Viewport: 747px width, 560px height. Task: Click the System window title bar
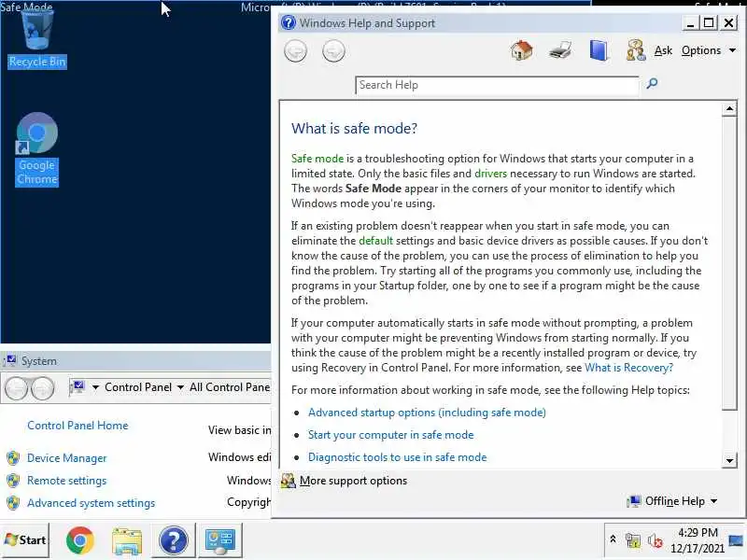click(x=135, y=361)
